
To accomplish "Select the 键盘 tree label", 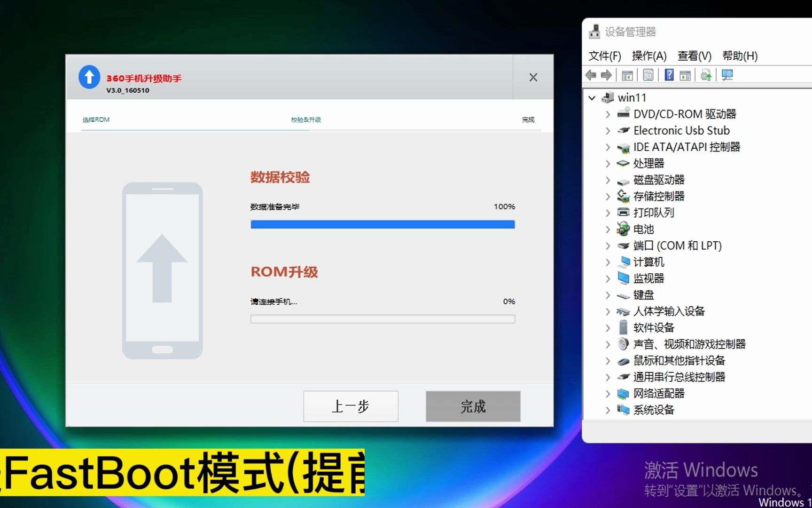I will 643,295.
